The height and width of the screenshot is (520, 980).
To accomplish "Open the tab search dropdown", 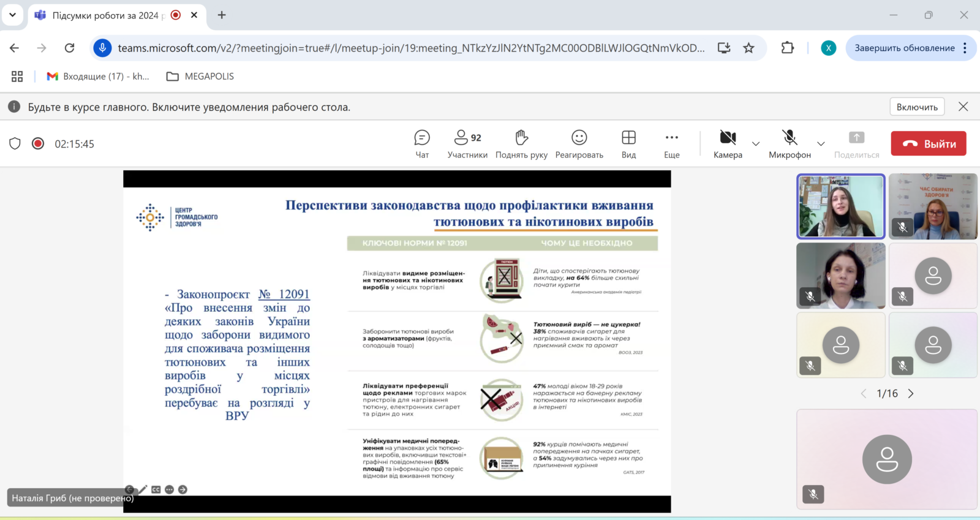I will click(12, 15).
